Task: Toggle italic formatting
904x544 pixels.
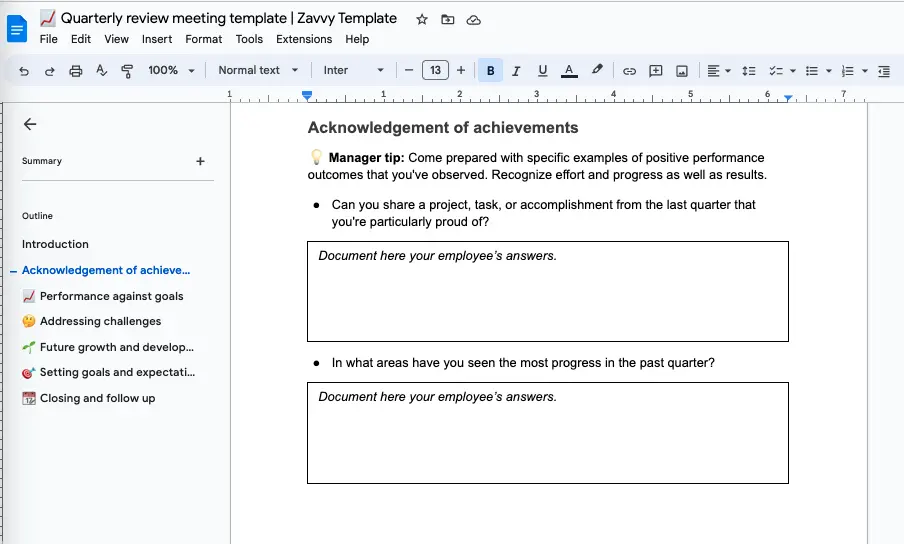Action: (x=516, y=71)
